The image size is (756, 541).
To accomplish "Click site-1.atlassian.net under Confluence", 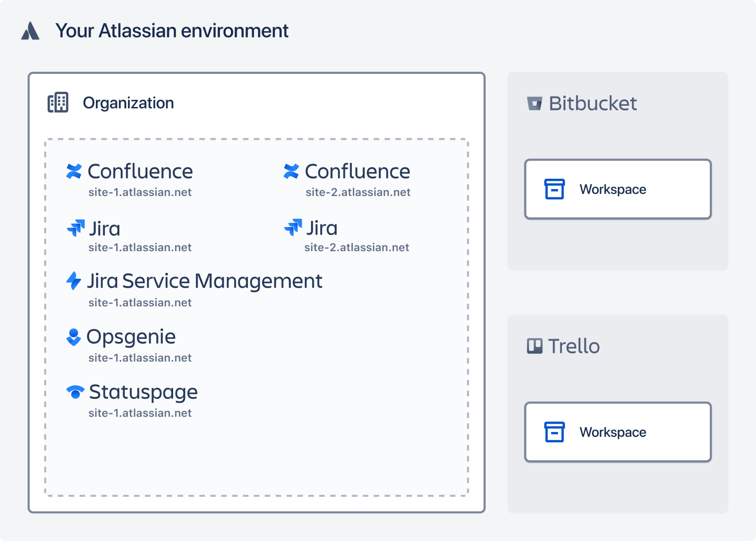I will [140, 192].
